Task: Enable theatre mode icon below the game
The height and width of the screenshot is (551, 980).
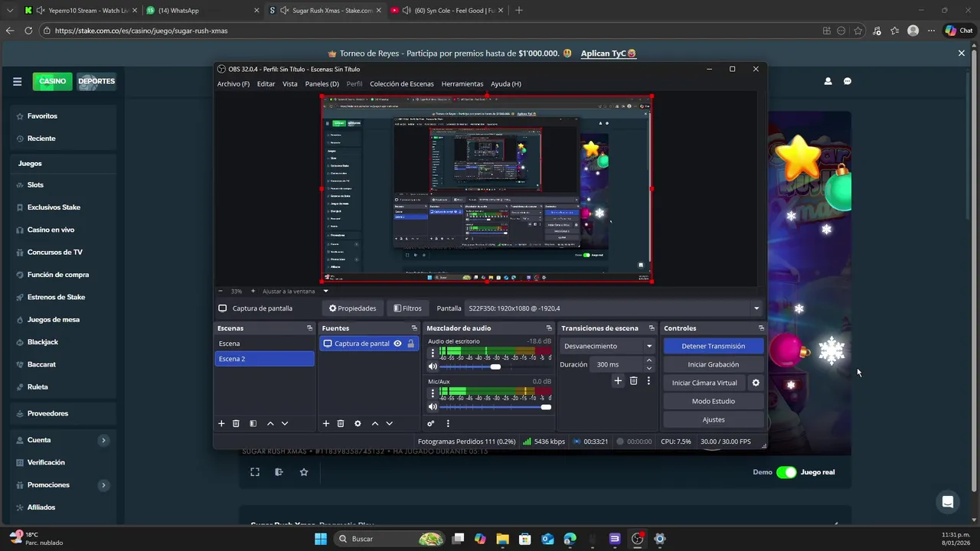Action: (279, 472)
